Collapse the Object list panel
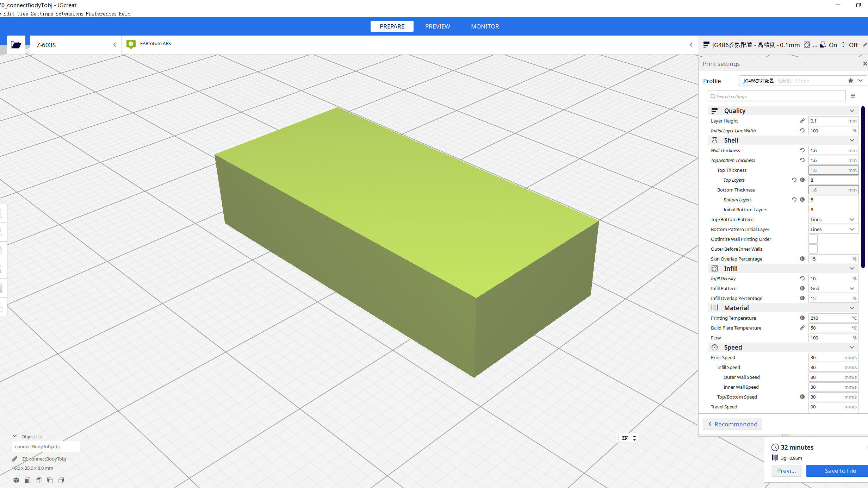 (15, 436)
